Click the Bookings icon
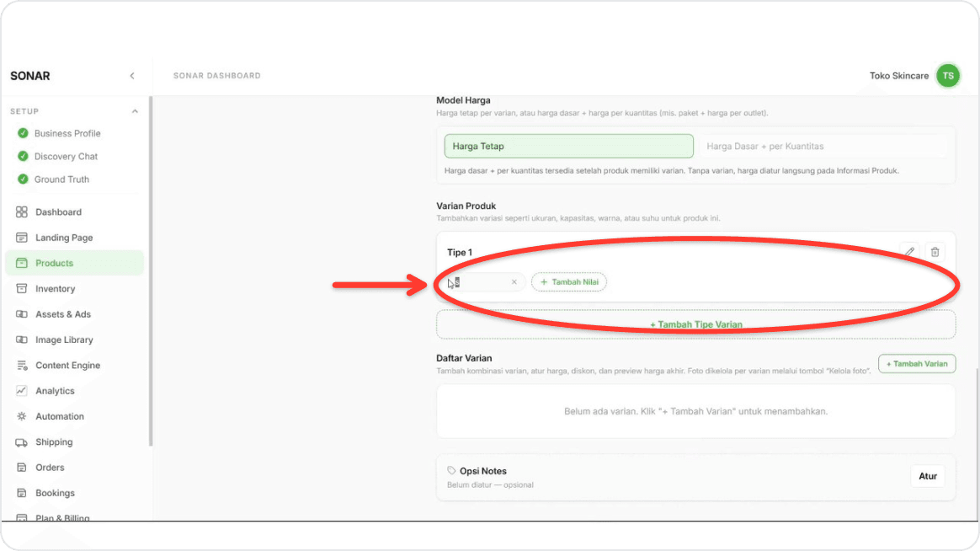This screenshot has height=551, width=980. point(22,494)
